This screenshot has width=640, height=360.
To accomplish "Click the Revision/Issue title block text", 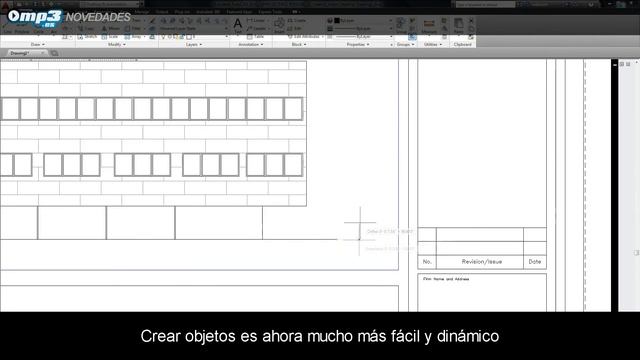I will (482, 262).
